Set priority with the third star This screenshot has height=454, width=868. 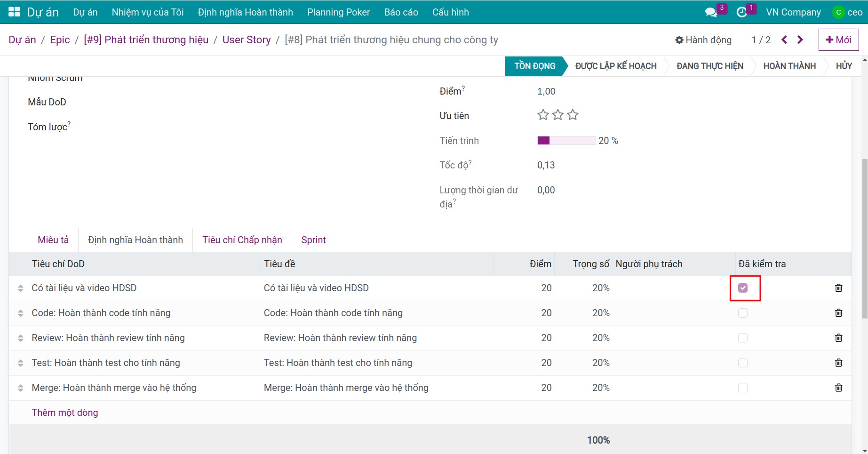573,115
